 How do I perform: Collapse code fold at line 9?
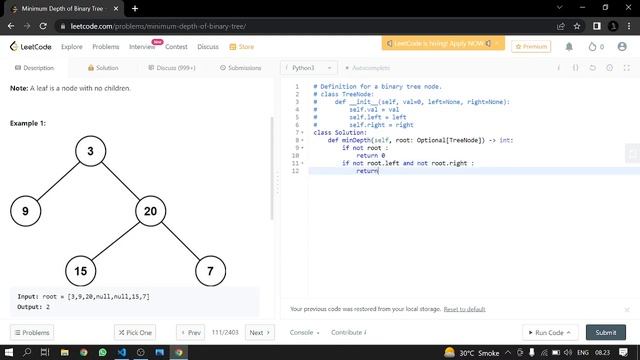[x=302, y=148]
